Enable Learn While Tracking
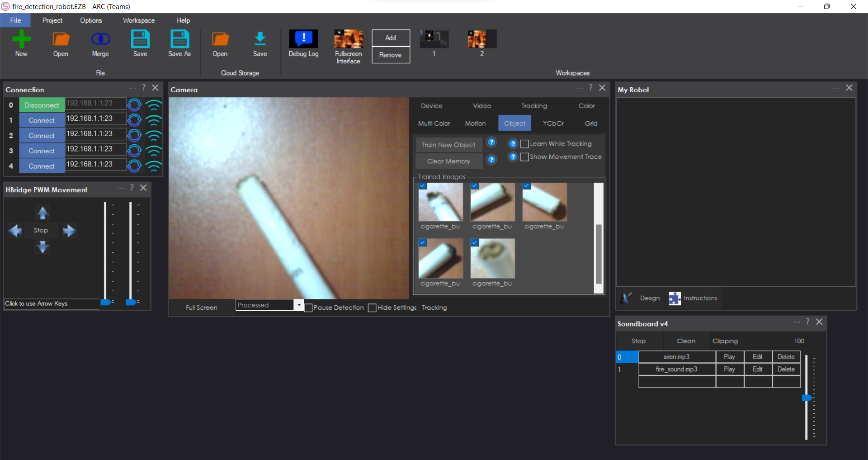868x460 pixels. 524,144
